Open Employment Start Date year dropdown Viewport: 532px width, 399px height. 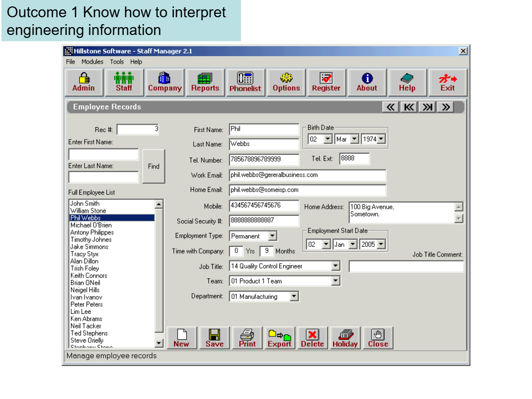(x=381, y=244)
